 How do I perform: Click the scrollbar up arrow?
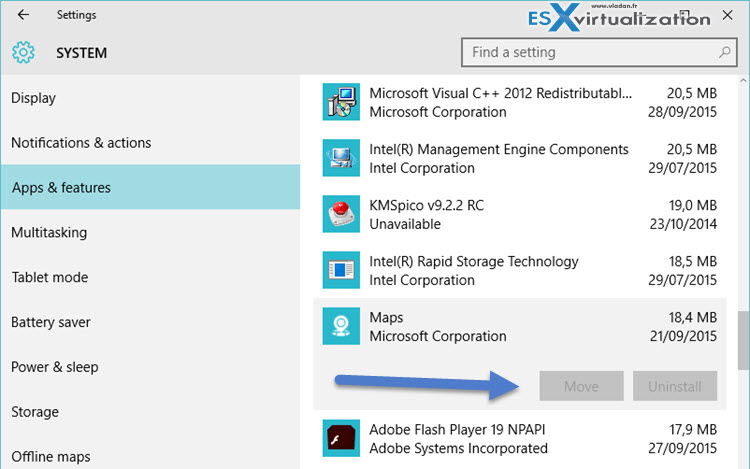coord(743,81)
